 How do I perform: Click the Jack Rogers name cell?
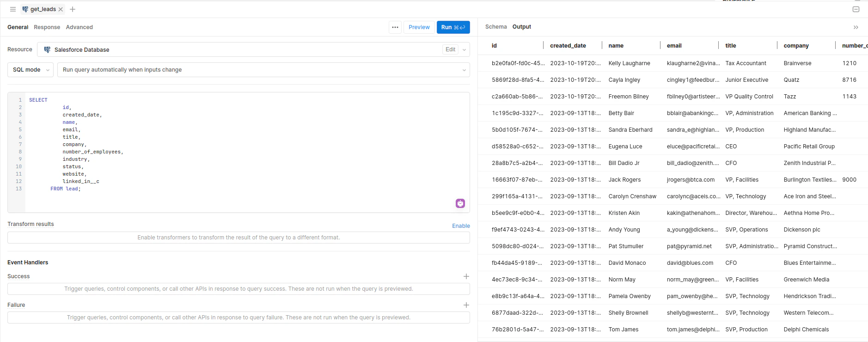tap(625, 180)
